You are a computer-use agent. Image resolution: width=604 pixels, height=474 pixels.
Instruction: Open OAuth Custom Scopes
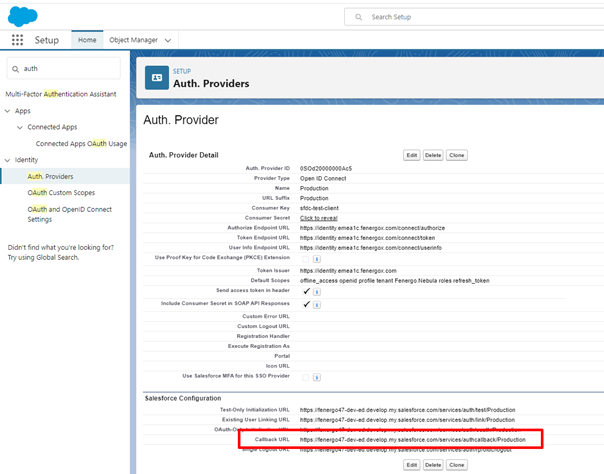61,193
